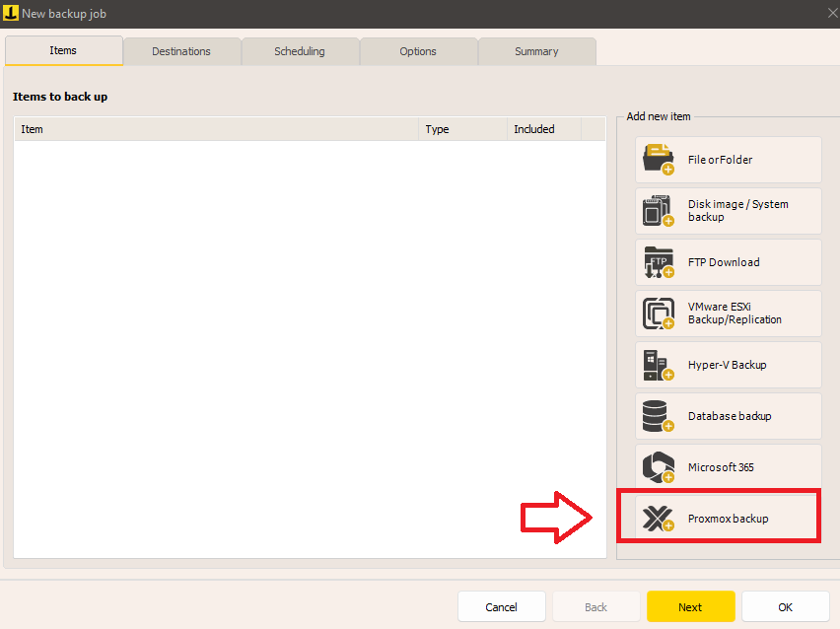View the Summary tab
Screen dimensions: 840x629
tap(536, 51)
